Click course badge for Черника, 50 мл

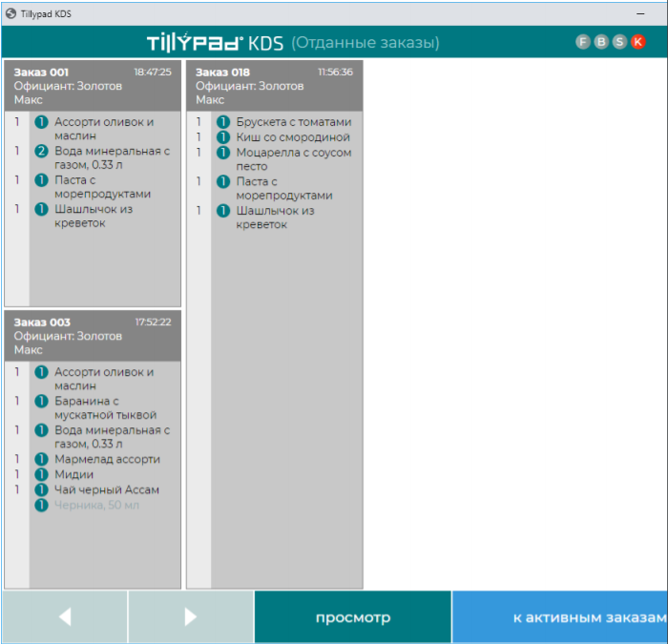tap(41, 505)
